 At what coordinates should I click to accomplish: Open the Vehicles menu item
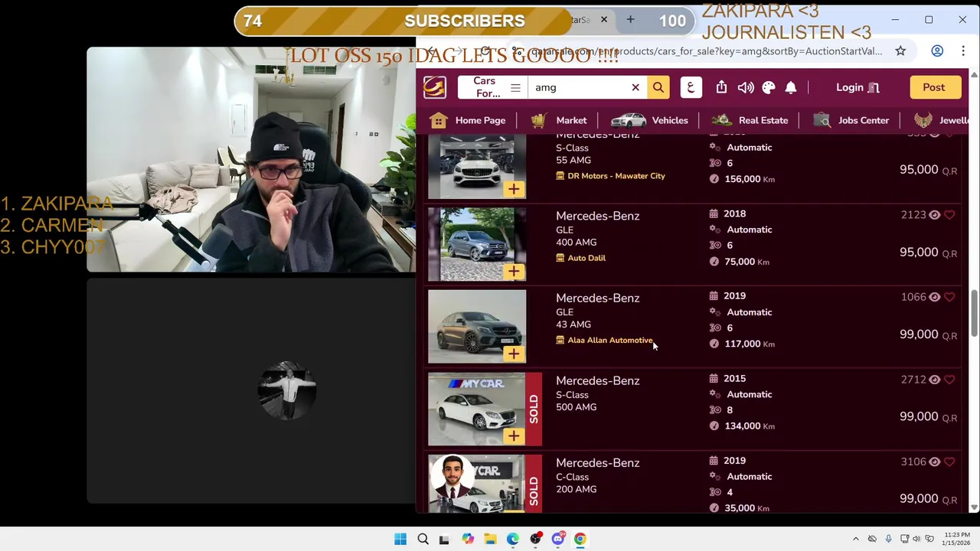[649, 120]
